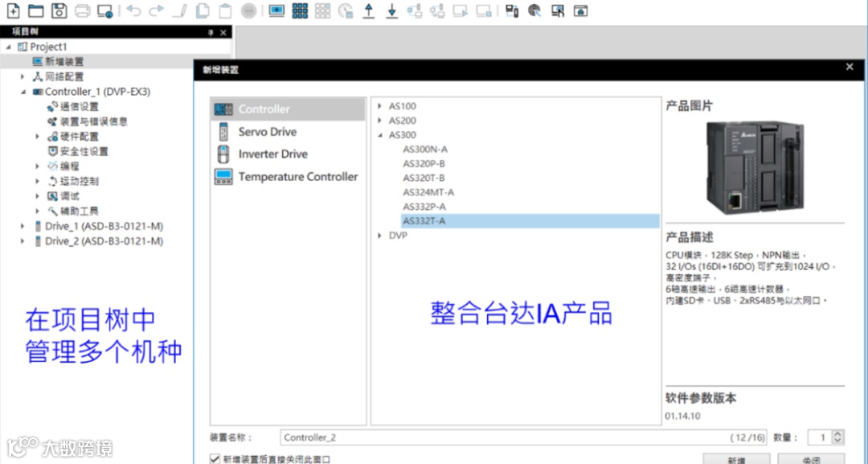Click the AS332T product image
The width and height of the screenshot is (868, 464).
point(755,168)
